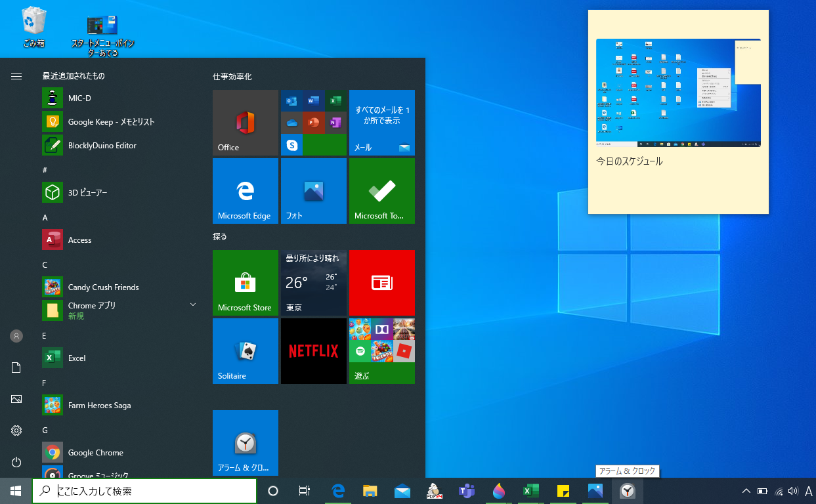Launch the Solitaire tile
Viewport: 816px width, 504px height.
[246, 351]
